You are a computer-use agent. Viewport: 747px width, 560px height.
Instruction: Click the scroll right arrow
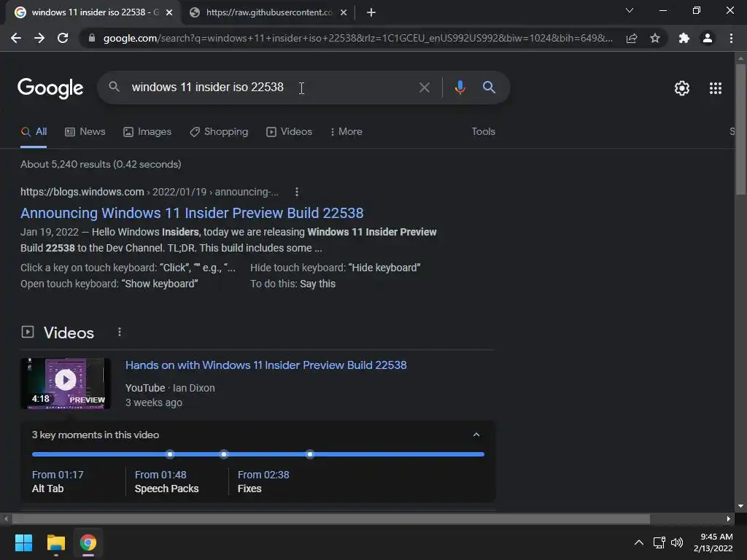[x=729, y=519]
